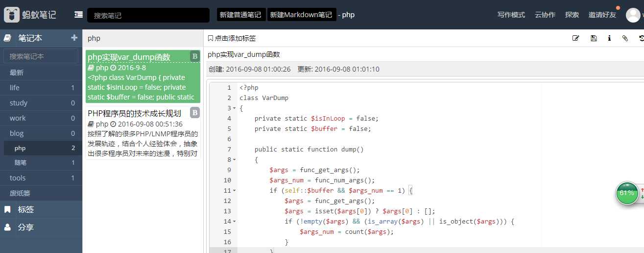Click the B blog badge on PHP程序员 note
The width and height of the screenshot is (644, 253).
195,113
